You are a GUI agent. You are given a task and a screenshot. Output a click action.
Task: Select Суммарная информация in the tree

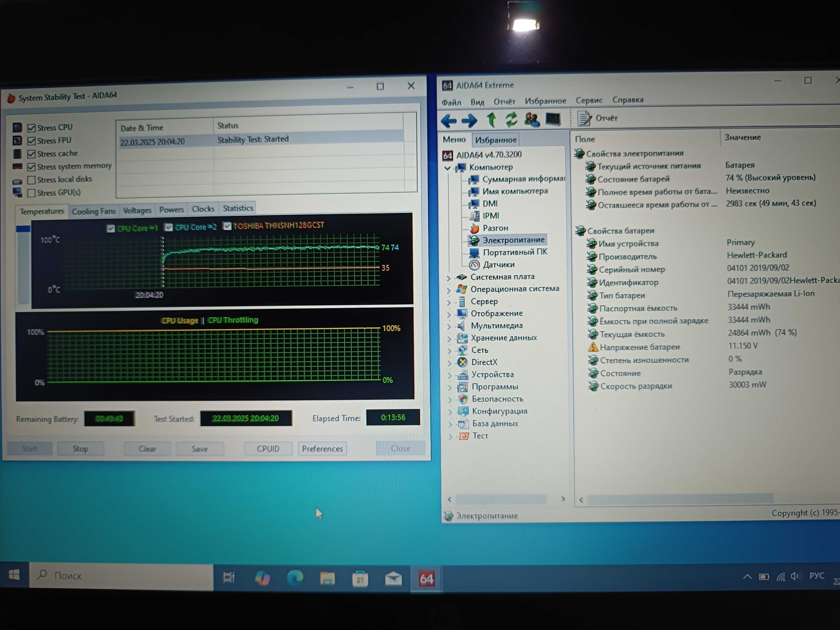(x=523, y=179)
